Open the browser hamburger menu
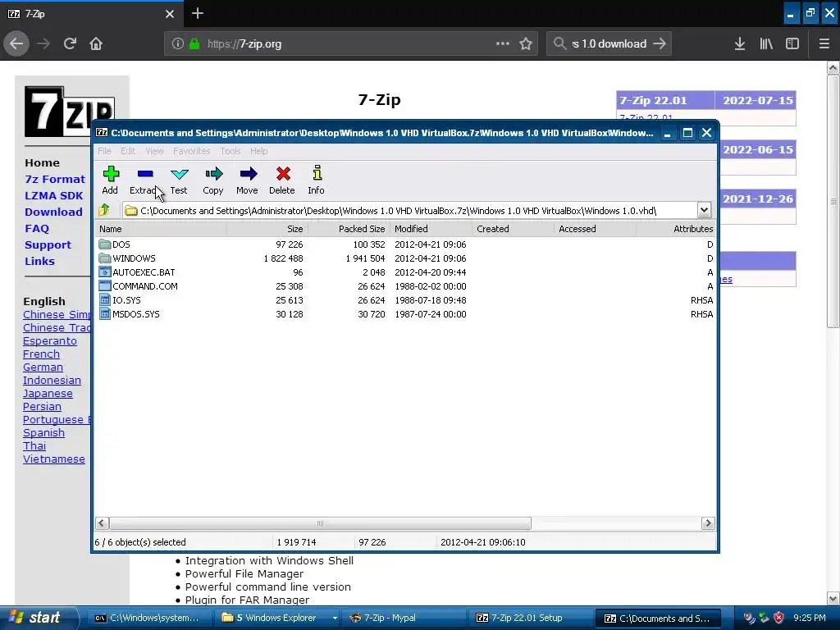The height and width of the screenshot is (630, 840). point(824,44)
